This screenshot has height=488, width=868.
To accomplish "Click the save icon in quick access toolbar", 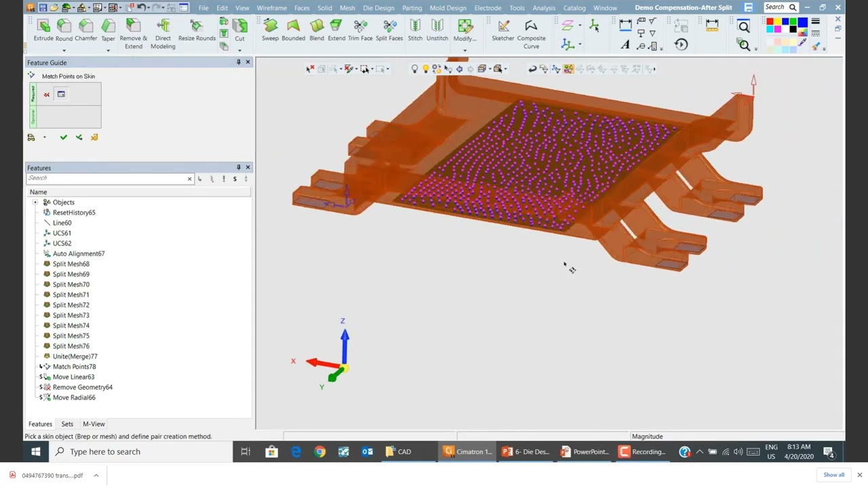I will point(43,7).
